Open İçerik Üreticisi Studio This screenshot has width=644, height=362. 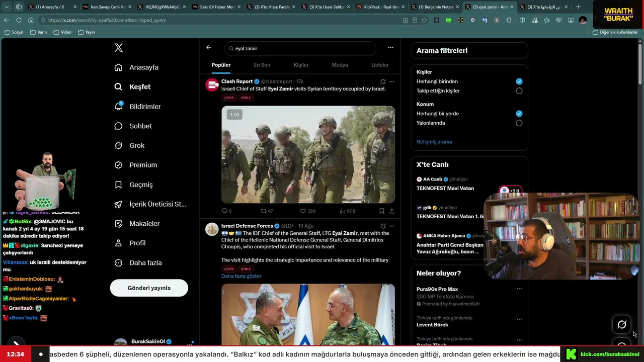pos(150,204)
